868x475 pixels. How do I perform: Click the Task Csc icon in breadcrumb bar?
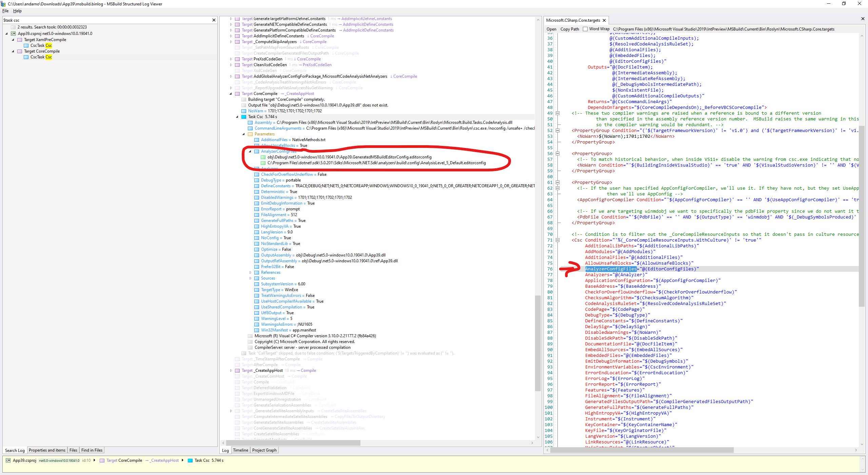coord(190,460)
